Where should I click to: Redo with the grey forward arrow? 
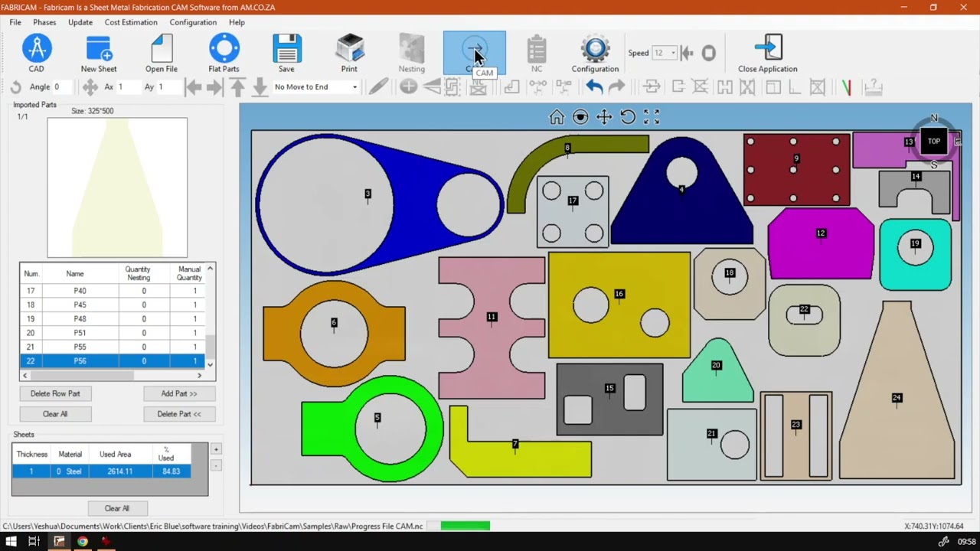616,87
